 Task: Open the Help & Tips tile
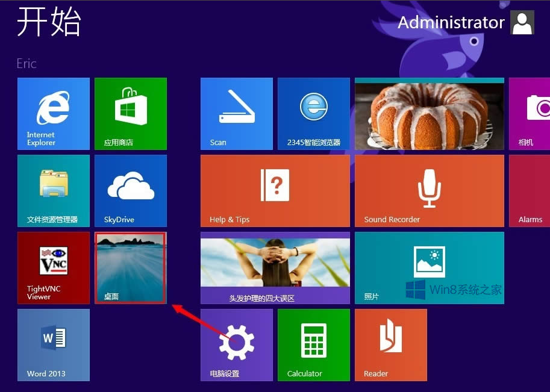pos(275,191)
